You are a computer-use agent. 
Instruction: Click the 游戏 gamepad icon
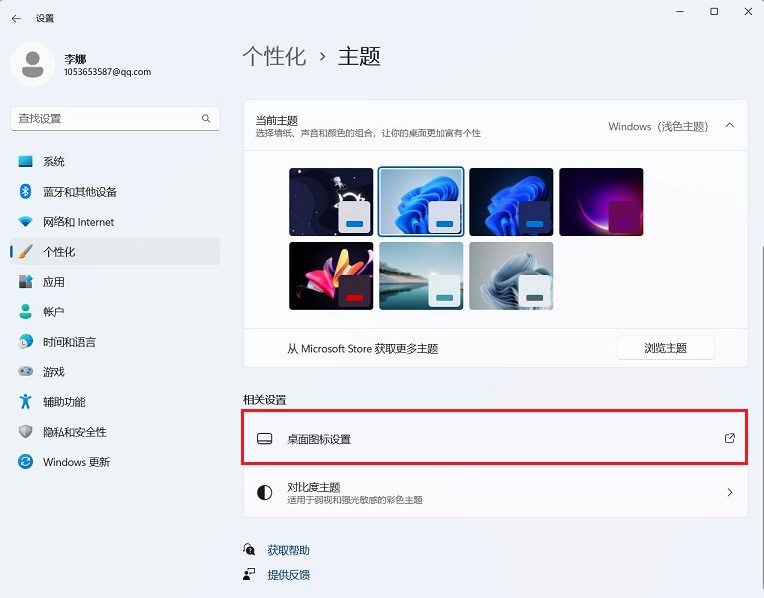point(25,371)
